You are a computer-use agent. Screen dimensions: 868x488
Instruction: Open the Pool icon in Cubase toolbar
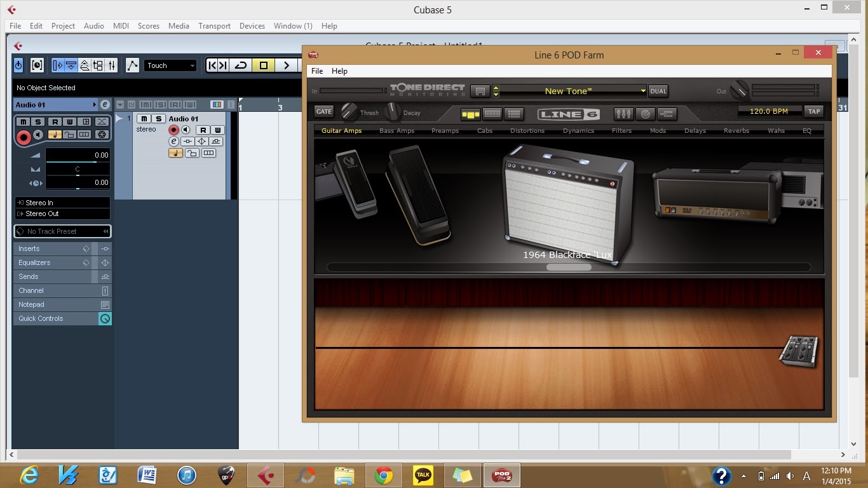98,65
